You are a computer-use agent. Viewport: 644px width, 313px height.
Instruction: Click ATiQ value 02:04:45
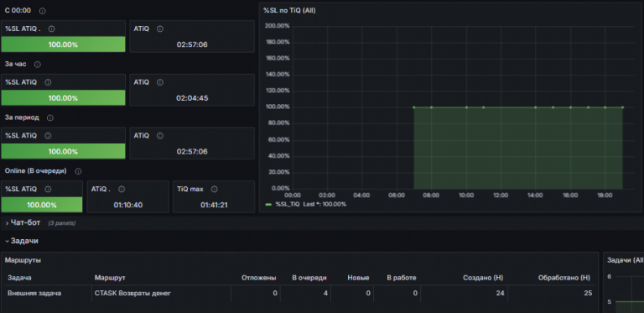(192, 98)
